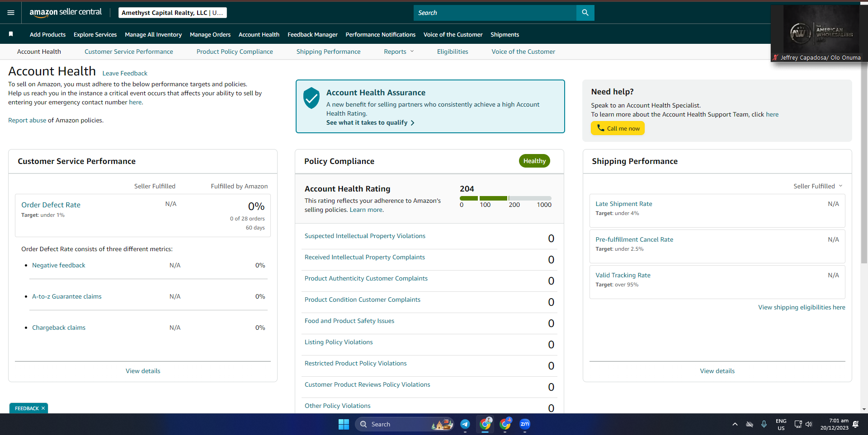This screenshot has height=435, width=868.
Task: Open Listing Policy Violations
Action: click(x=339, y=342)
